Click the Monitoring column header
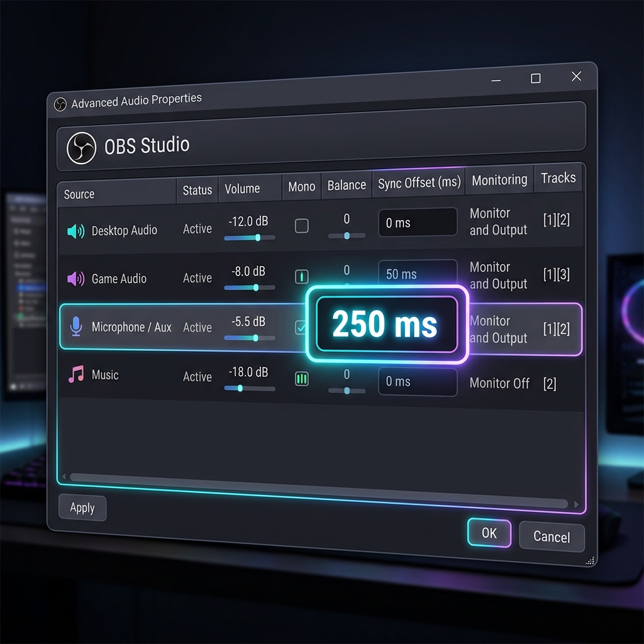Viewport: 644px width, 644px height. (499, 179)
